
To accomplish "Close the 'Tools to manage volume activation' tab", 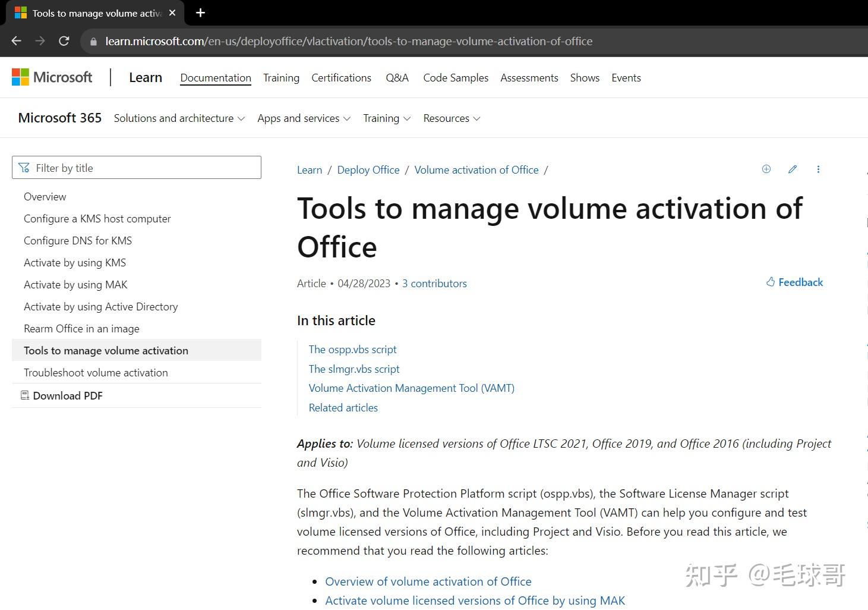I will click(x=172, y=13).
